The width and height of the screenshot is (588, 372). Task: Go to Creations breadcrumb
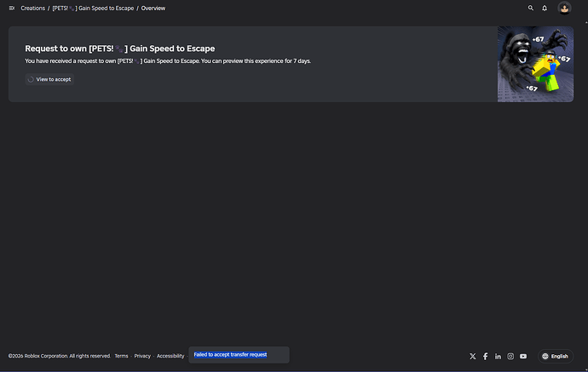32,9
